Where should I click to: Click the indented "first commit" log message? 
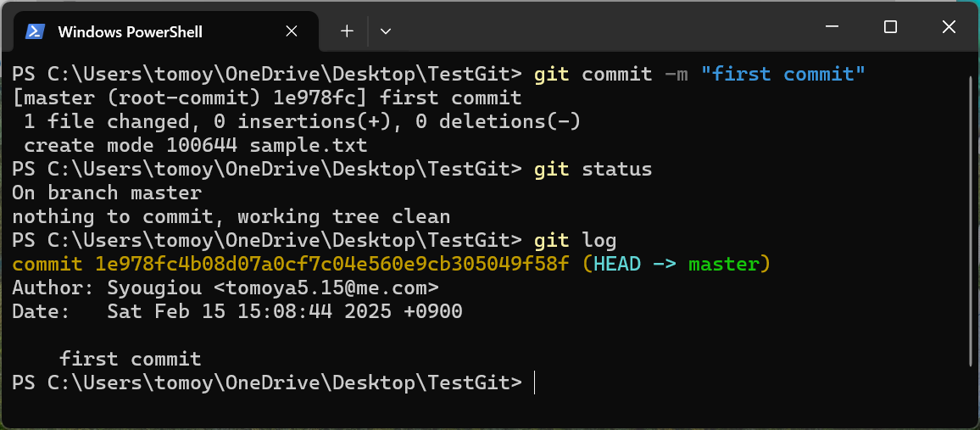pos(131,360)
